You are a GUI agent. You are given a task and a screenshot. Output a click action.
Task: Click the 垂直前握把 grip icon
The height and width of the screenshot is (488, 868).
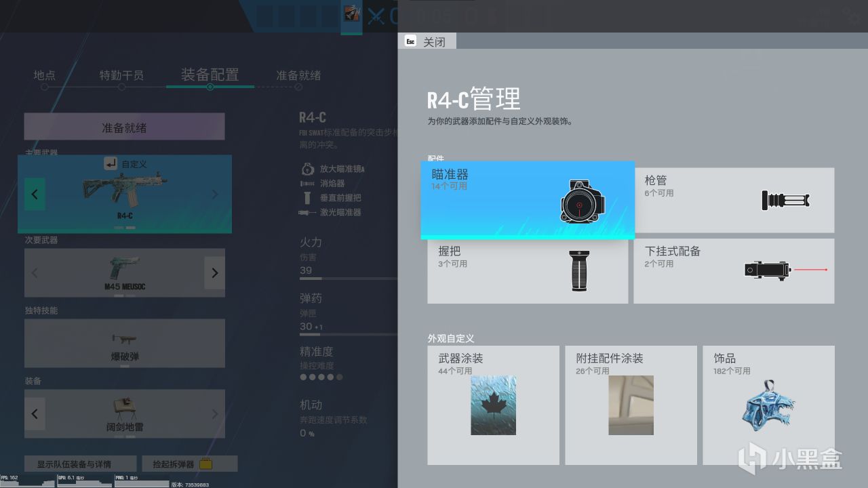click(307, 198)
